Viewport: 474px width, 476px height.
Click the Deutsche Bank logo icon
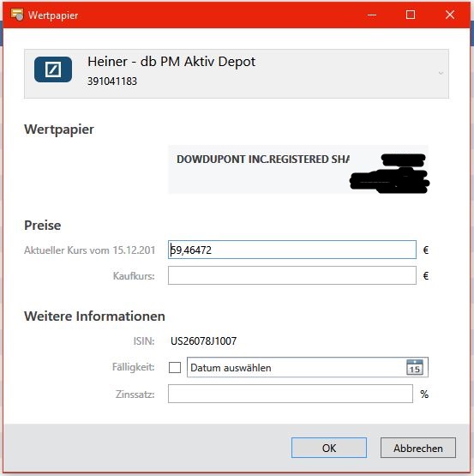click(53, 69)
